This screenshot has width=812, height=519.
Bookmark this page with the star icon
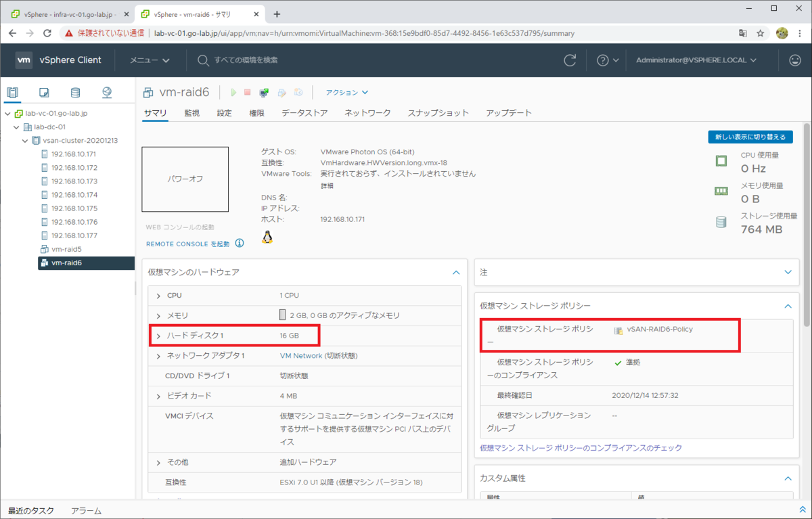tap(761, 32)
